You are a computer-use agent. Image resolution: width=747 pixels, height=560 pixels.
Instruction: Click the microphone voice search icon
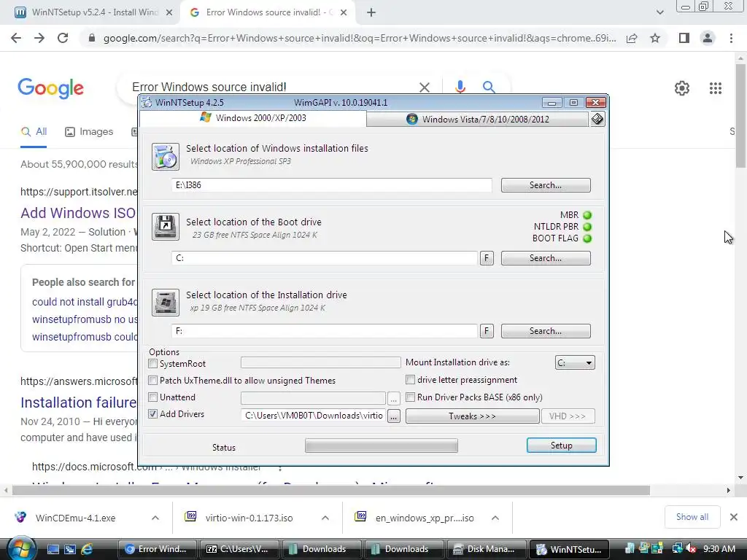point(460,87)
